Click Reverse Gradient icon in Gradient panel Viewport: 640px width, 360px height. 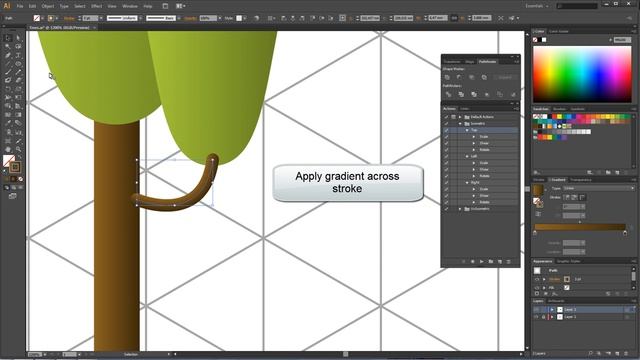(538, 214)
